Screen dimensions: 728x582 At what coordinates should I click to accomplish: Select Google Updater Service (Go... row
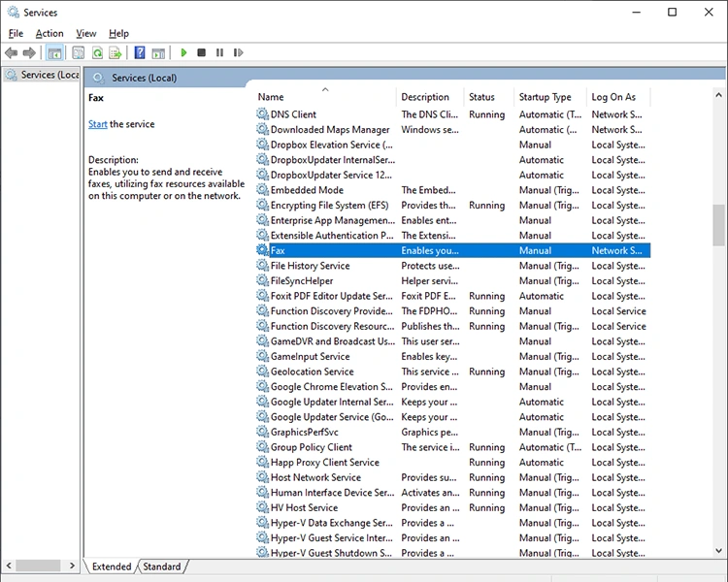(x=452, y=417)
